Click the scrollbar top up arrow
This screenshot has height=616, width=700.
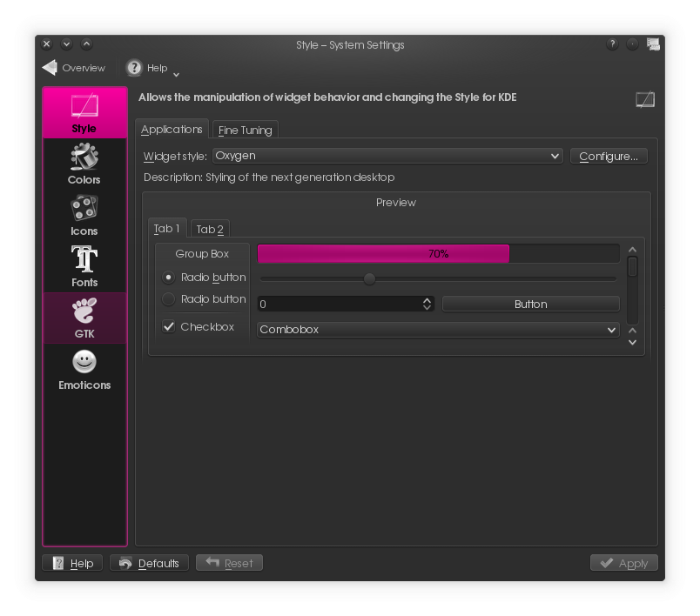pos(632,250)
